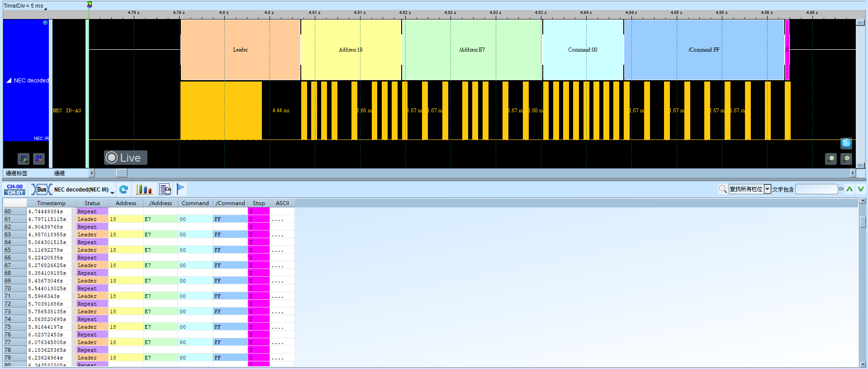This screenshot has height=369, width=868.
Task: Select the /Command:FF decoded block
Action: pos(704,50)
